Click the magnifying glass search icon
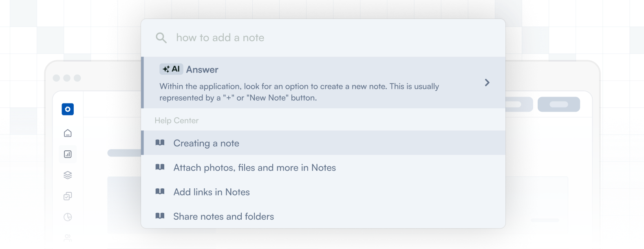The height and width of the screenshot is (249, 644). click(161, 38)
